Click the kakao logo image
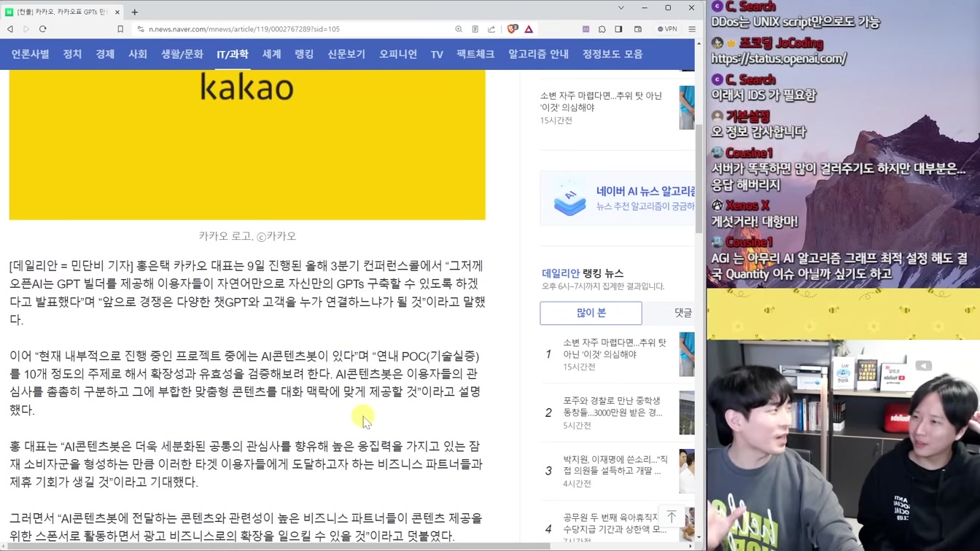This screenshot has height=551, width=980. pos(247,145)
